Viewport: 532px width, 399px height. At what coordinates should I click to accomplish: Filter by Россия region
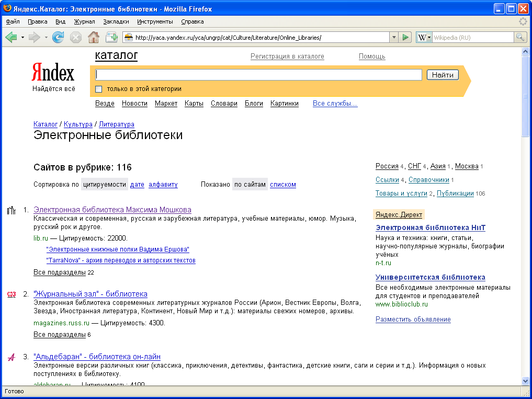[387, 166]
